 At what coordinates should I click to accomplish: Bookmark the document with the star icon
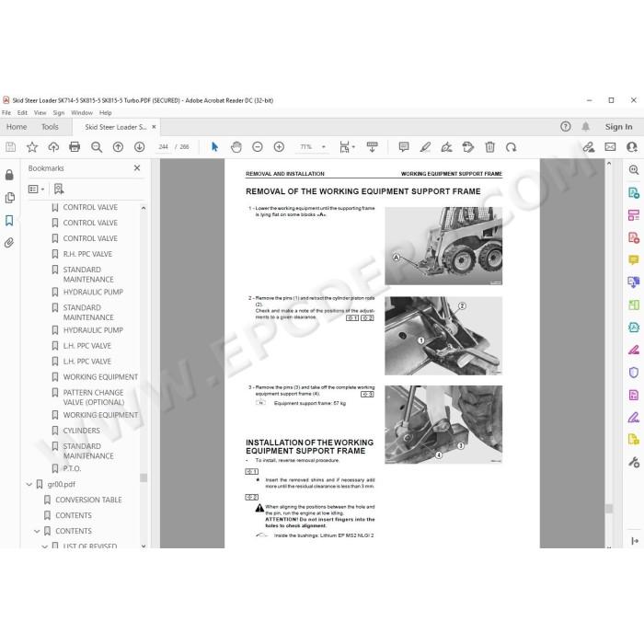point(32,147)
